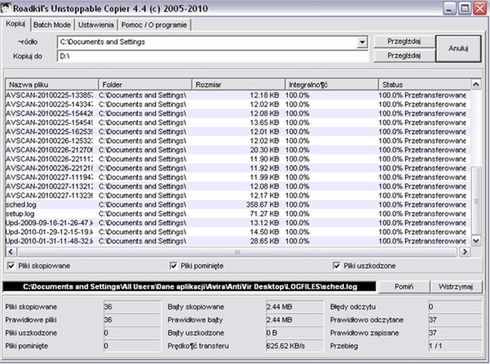Sort by the Folder column header
Viewport: 490px width, 364px height.
pyautogui.click(x=145, y=85)
